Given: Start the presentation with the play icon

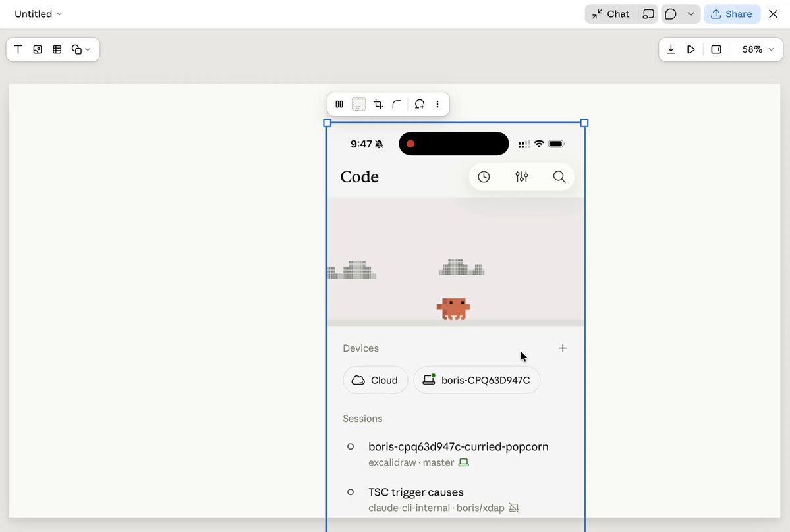Looking at the screenshot, I should coord(691,49).
